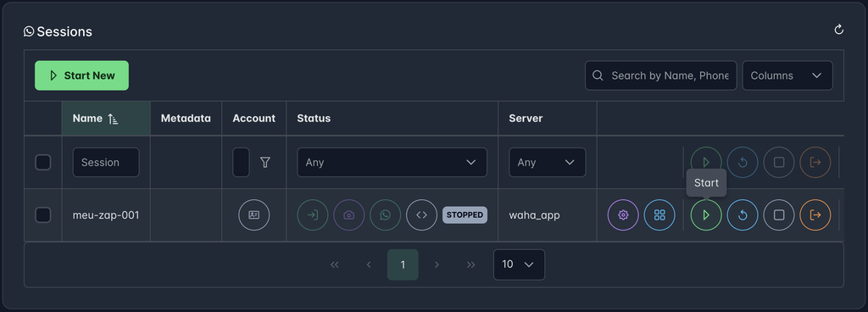Click bulk Stop icon in filter row

point(779,162)
